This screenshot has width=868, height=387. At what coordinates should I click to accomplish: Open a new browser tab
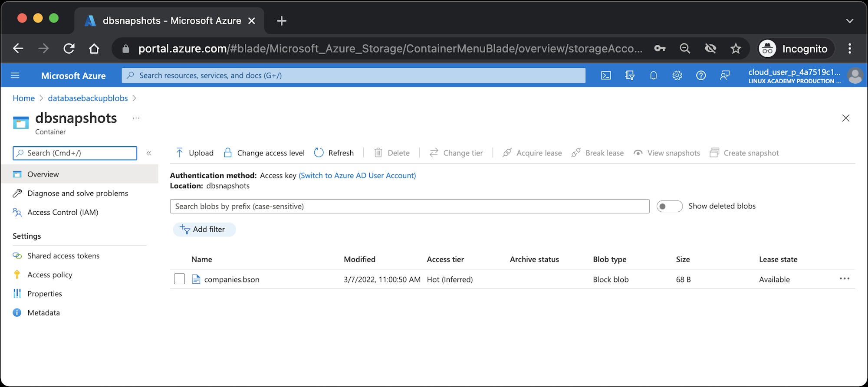coord(281,20)
